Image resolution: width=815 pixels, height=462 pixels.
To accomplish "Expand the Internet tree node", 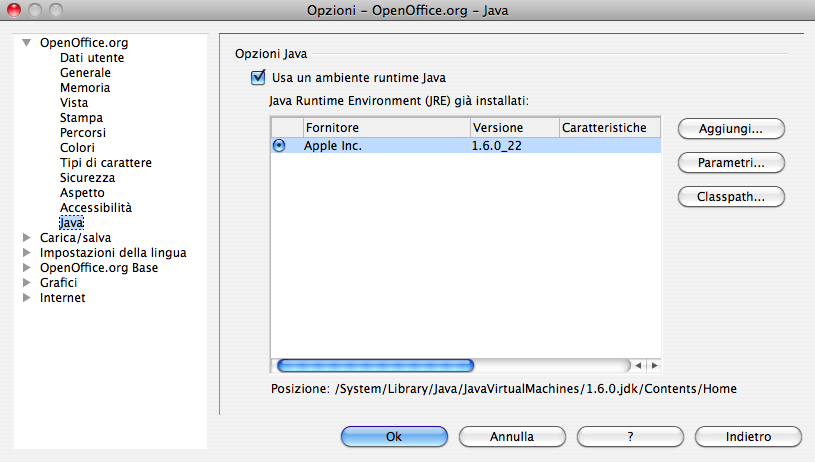I will (x=26, y=298).
